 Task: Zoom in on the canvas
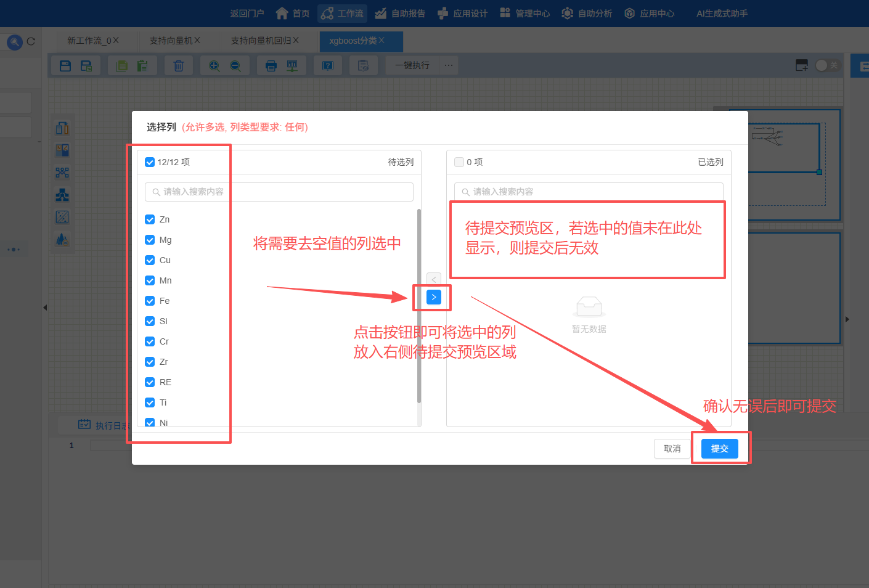(214, 65)
